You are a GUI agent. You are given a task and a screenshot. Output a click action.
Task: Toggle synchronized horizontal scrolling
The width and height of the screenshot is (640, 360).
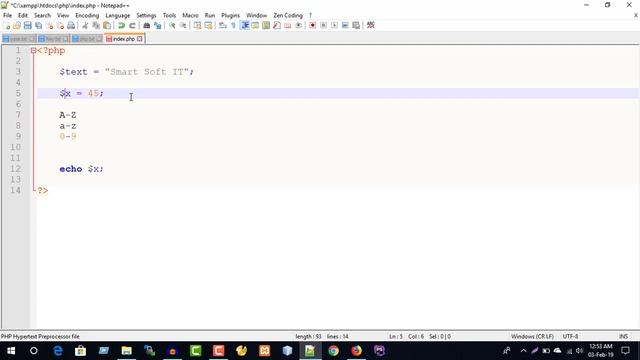(x=208, y=25)
